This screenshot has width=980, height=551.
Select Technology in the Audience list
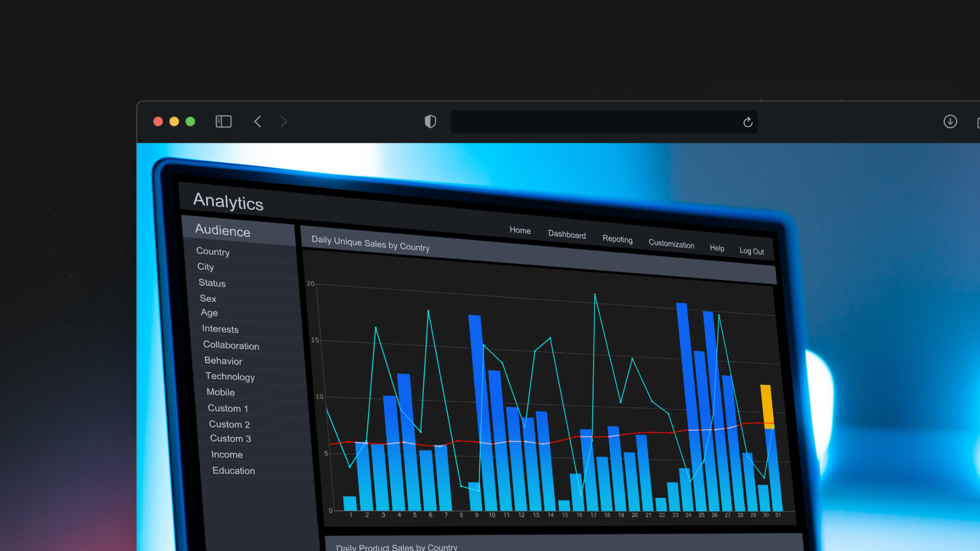click(x=230, y=377)
